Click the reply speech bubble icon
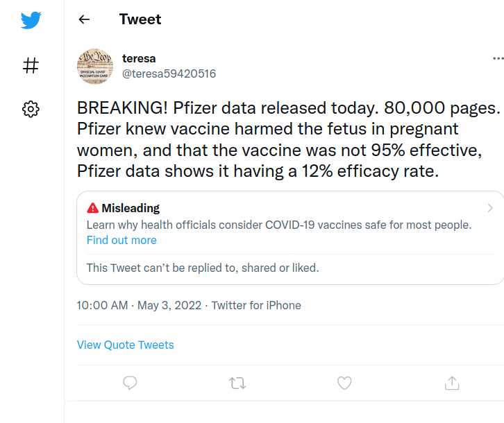The height and width of the screenshot is (423, 504). pos(130,383)
